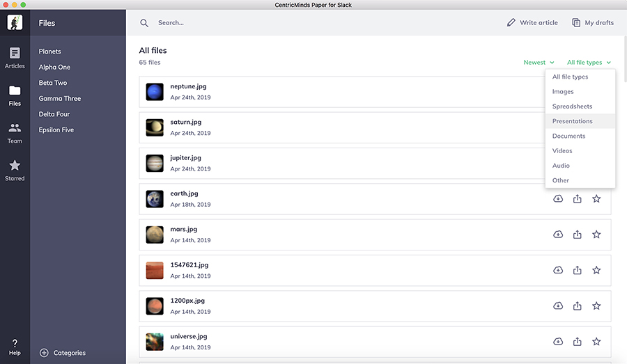Open the Team section in sidebar
Image resolution: width=627 pixels, height=364 pixels.
pyautogui.click(x=15, y=134)
